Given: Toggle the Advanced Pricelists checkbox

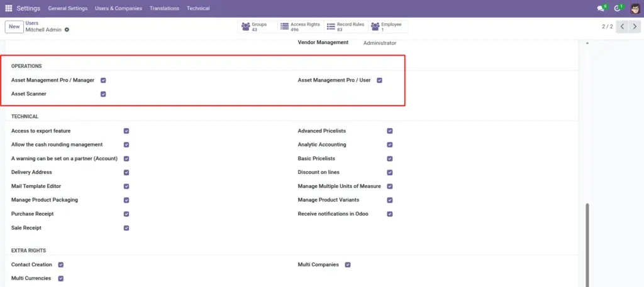Looking at the screenshot, I should (390, 131).
